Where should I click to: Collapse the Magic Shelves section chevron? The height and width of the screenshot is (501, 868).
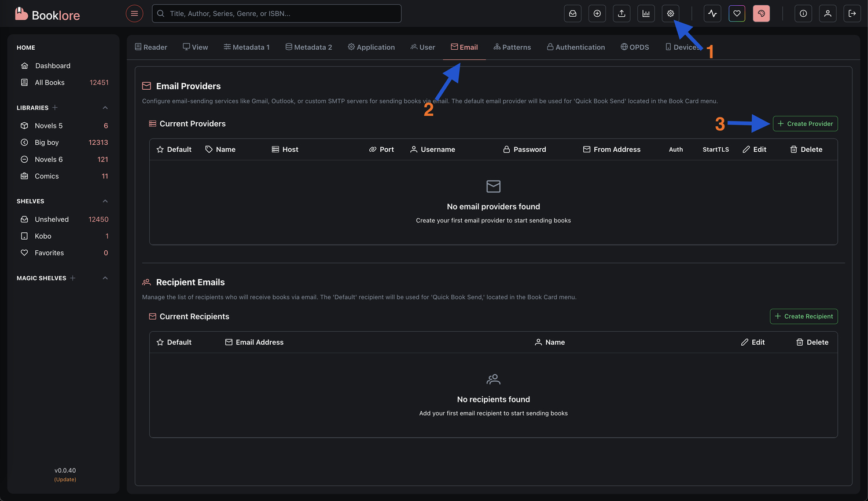(x=105, y=278)
